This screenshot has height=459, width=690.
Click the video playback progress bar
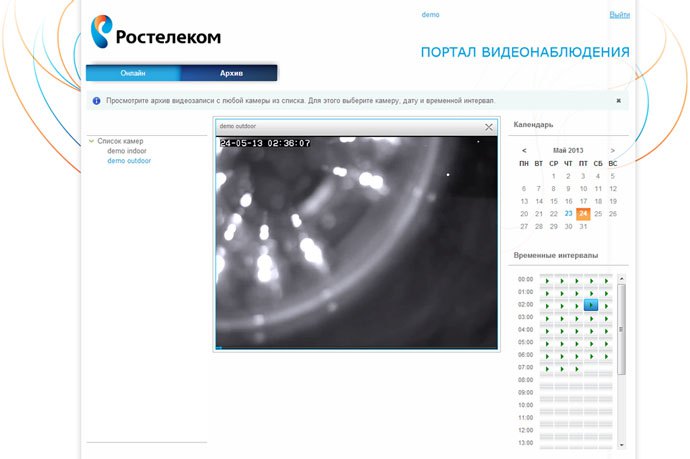[x=356, y=348]
